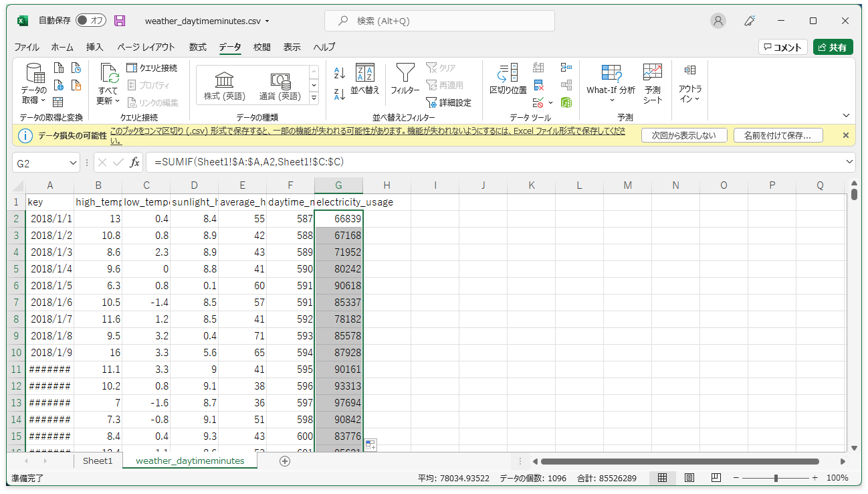The height and width of the screenshot is (494, 868).
Task: Click the 共有 share button
Action: point(833,48)
